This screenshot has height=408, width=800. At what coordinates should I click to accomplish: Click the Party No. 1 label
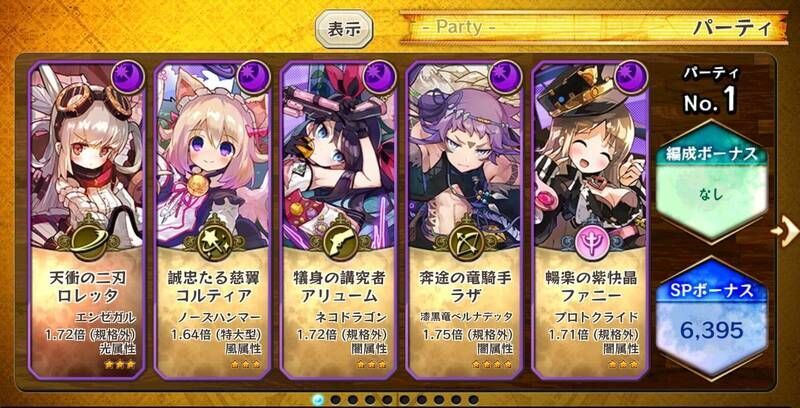coord(712,91)
